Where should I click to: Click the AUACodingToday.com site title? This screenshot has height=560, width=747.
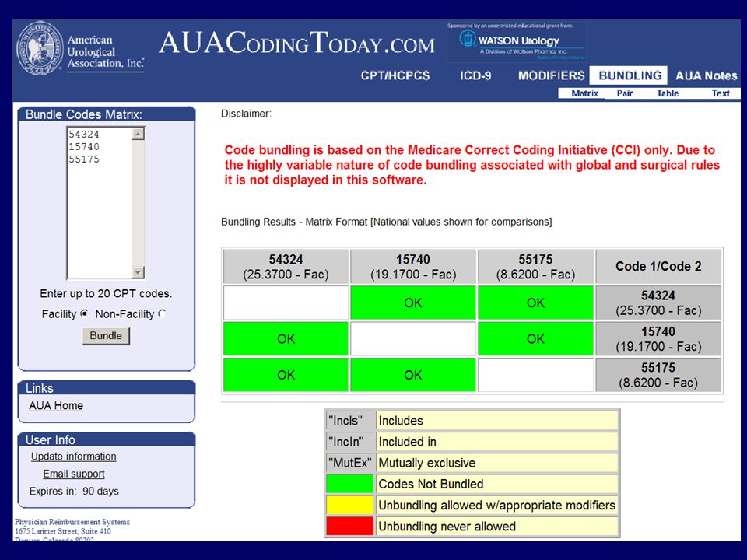[296, 44]
